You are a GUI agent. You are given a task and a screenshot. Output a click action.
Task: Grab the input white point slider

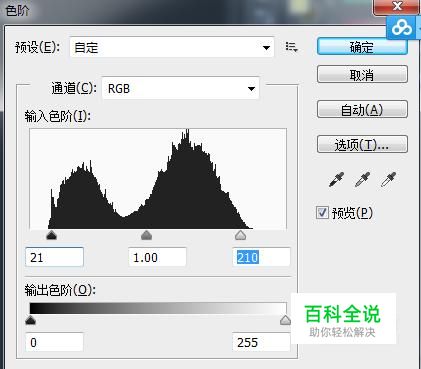[240, 235]
